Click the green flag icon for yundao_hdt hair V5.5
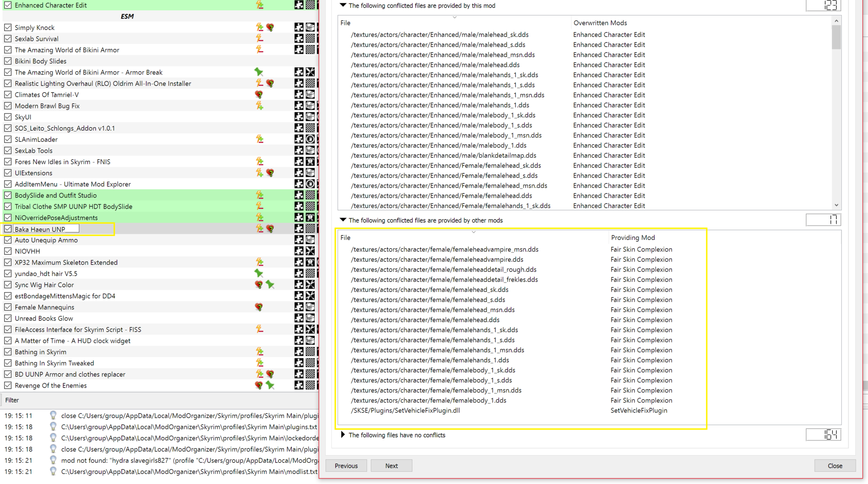Image resolution: width=868 pixels, height=484 pixels. (x=259, y=273)
